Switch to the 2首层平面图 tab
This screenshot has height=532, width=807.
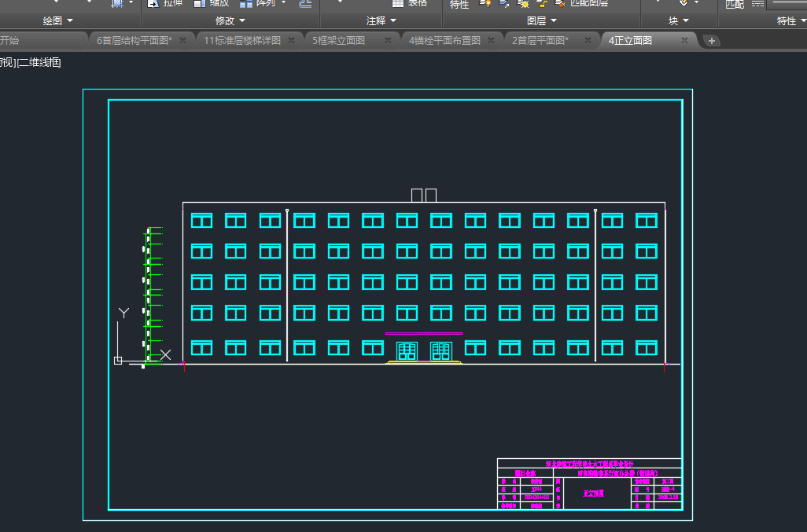(540, 41)
